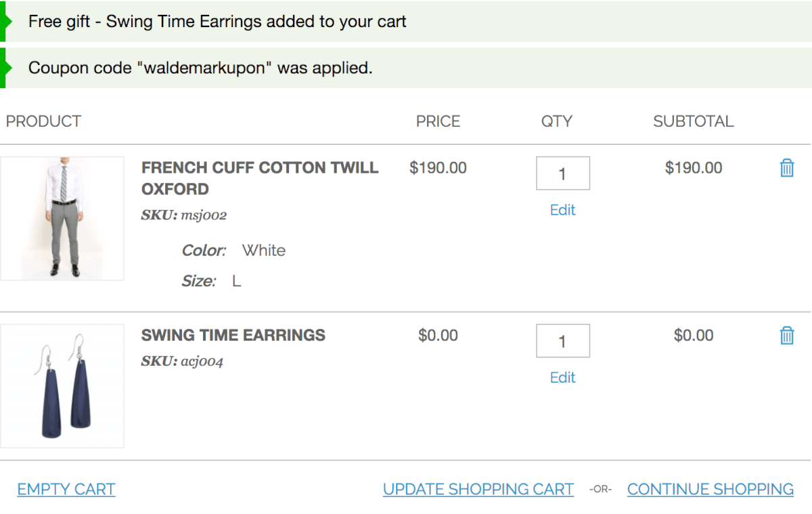Open Edit link under the Oxford quantity
This screenshot has width=812, height=514.
click(562, 210)
